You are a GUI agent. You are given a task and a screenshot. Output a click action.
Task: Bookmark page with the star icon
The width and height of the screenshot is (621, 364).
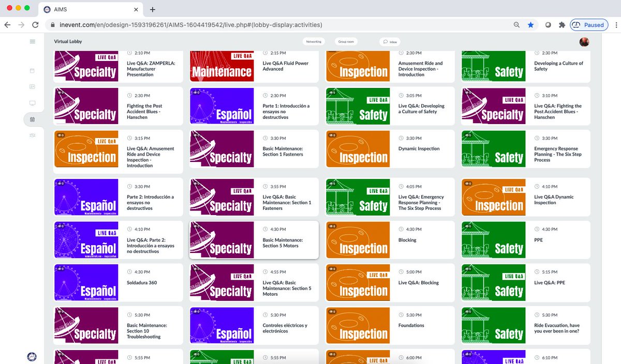tap(530, 25)
